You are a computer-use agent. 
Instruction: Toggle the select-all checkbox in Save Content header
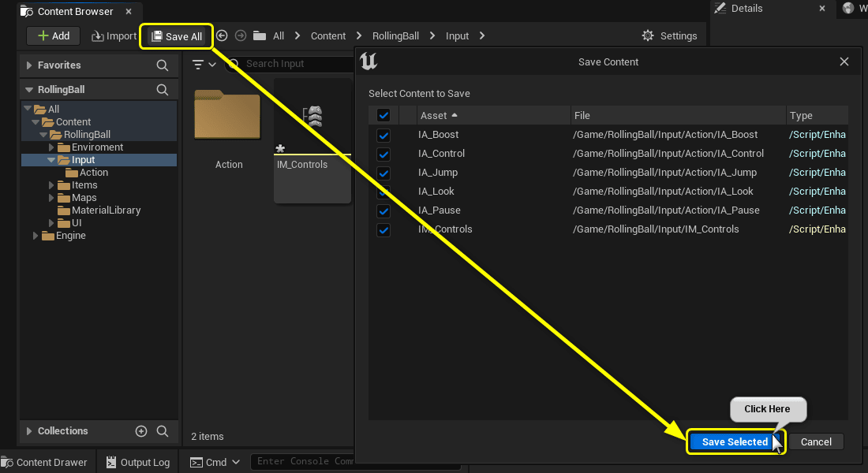click(x=383, y=115)
